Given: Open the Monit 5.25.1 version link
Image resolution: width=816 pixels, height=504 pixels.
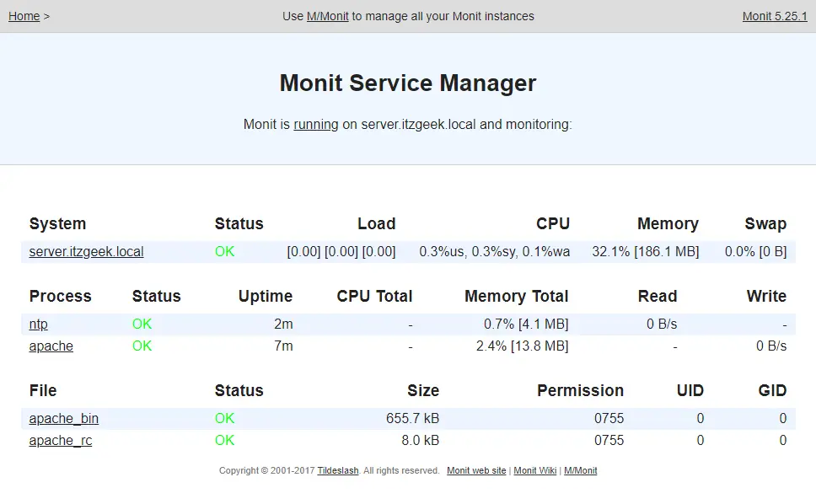Looking at the screenshot, I should (775, 16).
